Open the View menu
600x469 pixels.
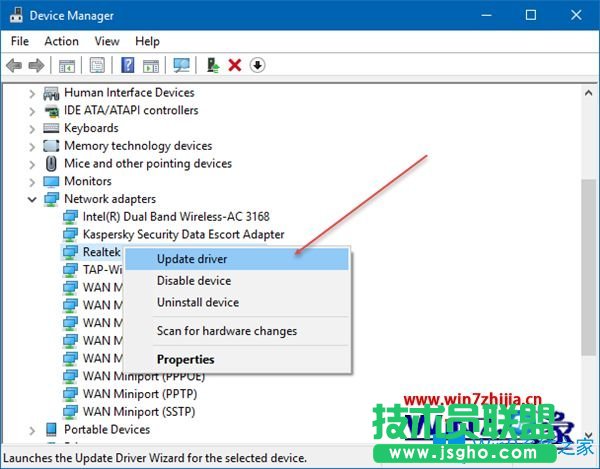click(x=107, y=41)
